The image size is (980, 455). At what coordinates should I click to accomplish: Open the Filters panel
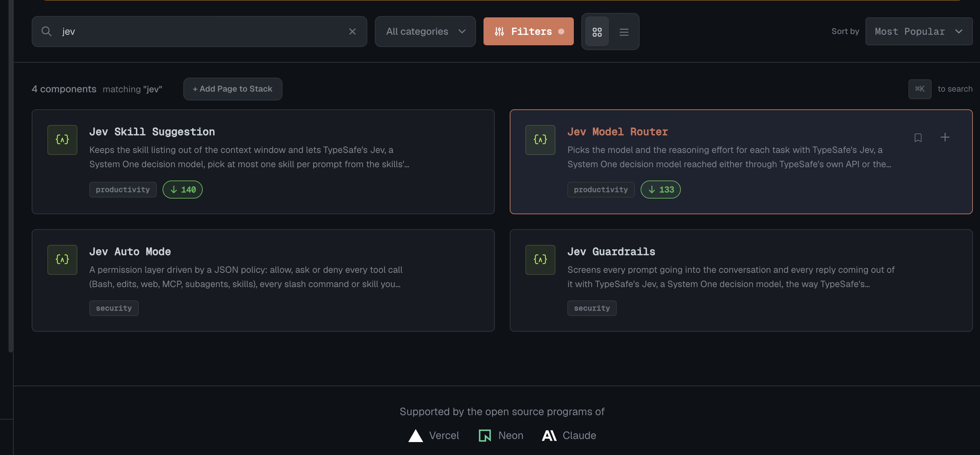[528, 32]
